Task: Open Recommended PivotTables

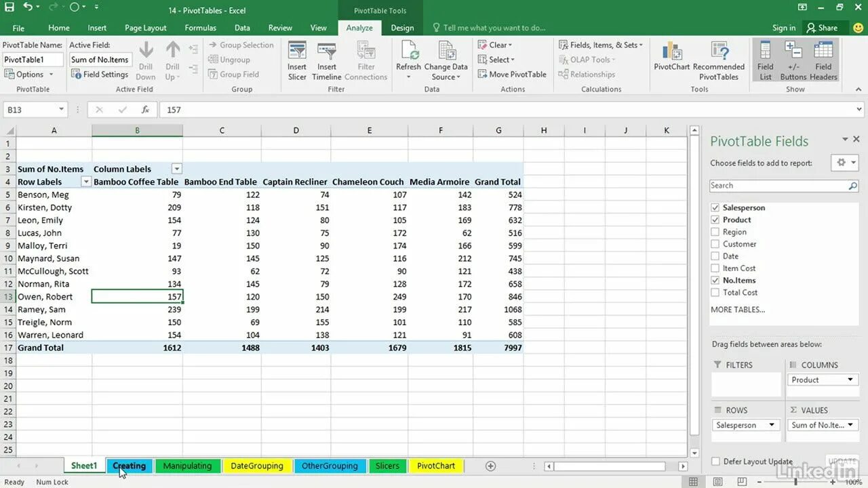Action: (x=719, y=61)
